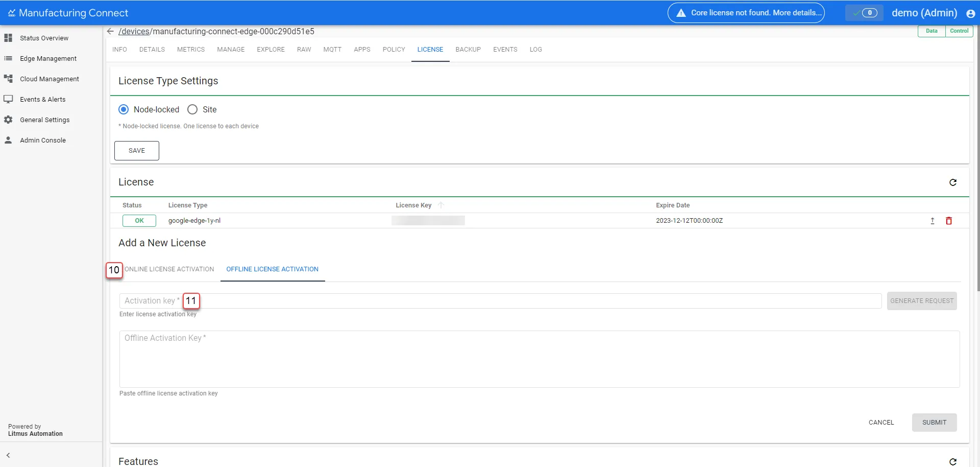Open the Events & Alerts sidebar item
Screen dimensions: 980x467
[42, 100]
